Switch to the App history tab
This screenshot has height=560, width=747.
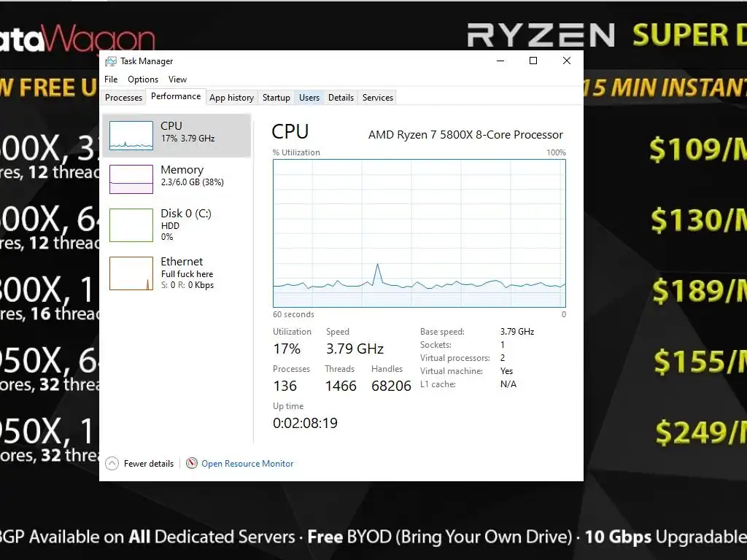231,98
